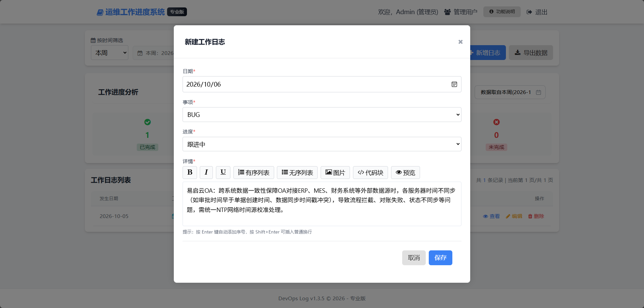Toggle italic formatting button
The height and width of the screenshot is (308, 644).
point(206,173)
